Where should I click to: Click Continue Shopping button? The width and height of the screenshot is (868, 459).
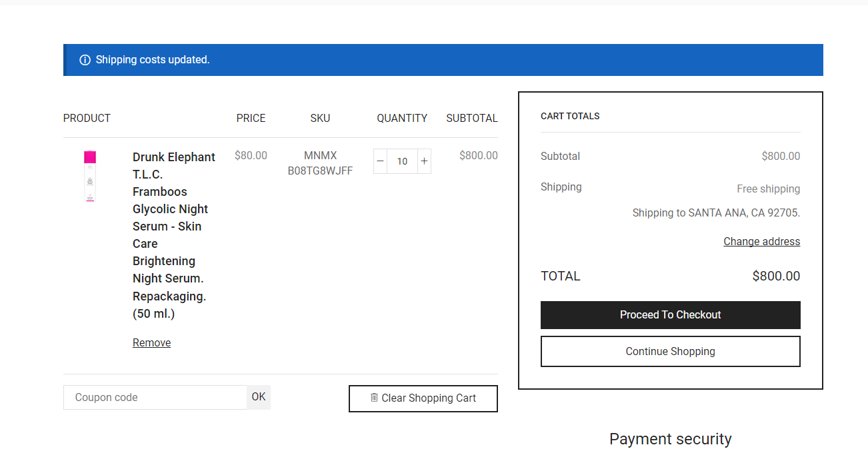click(671, 351)
